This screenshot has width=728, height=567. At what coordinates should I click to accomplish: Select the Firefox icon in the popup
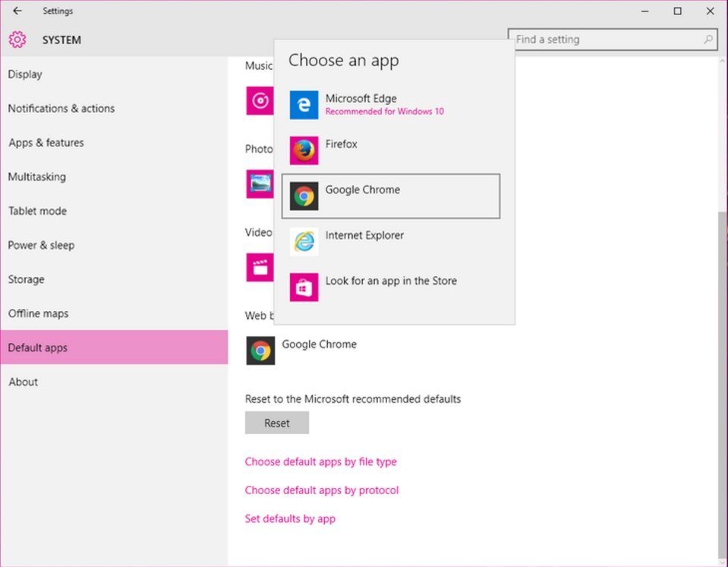click(x=304, y=151)
